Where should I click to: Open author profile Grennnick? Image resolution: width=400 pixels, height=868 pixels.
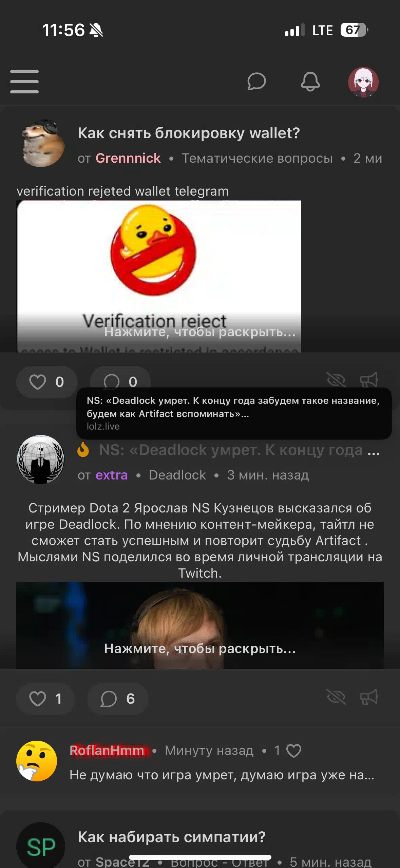click(128, 158)
